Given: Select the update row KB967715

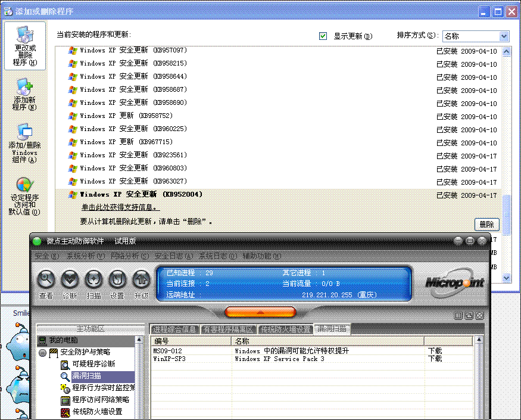Looking at the screenshot, I should click(279, 142).
